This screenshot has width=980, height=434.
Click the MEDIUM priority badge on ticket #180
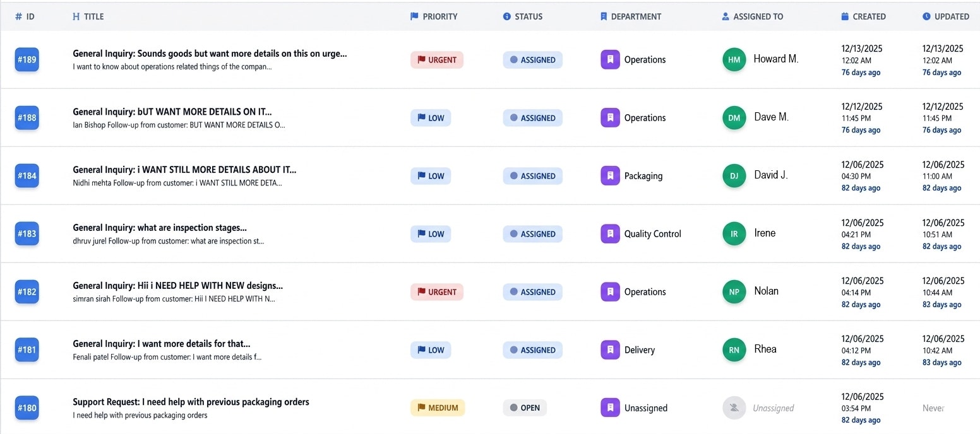coord(438,408)
